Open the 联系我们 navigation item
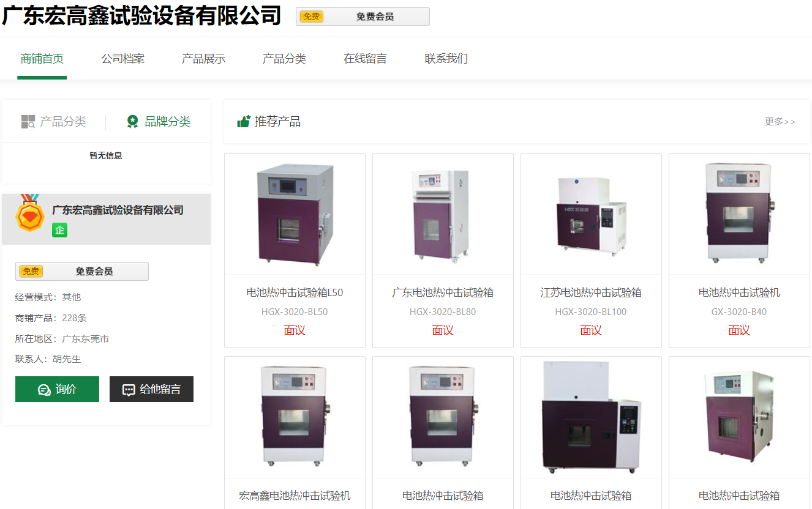 click(446, 59)
